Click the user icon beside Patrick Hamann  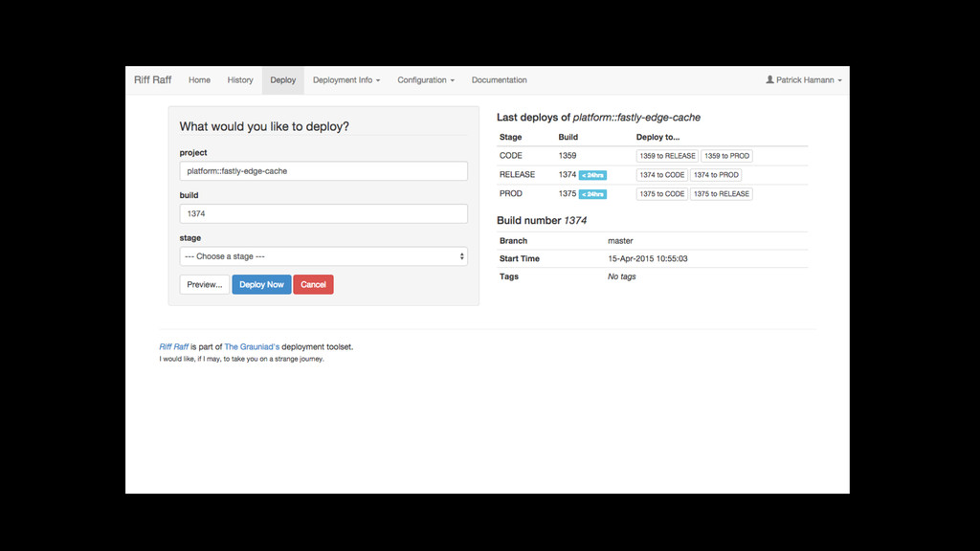(770, 79)
